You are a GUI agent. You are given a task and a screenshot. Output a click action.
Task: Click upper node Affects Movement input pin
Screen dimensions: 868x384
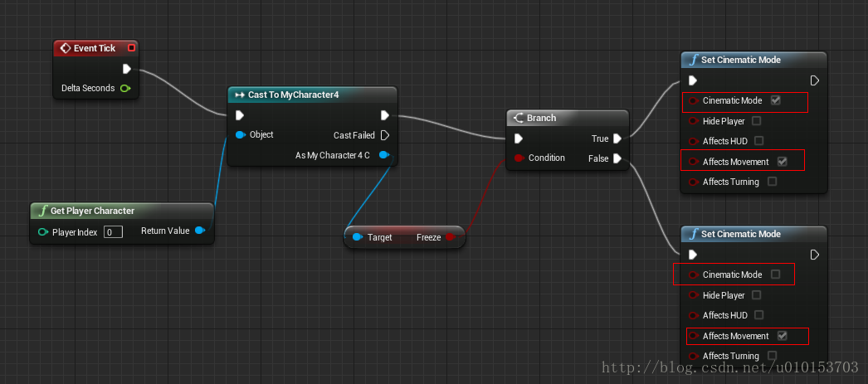click(x=694, y=162)
